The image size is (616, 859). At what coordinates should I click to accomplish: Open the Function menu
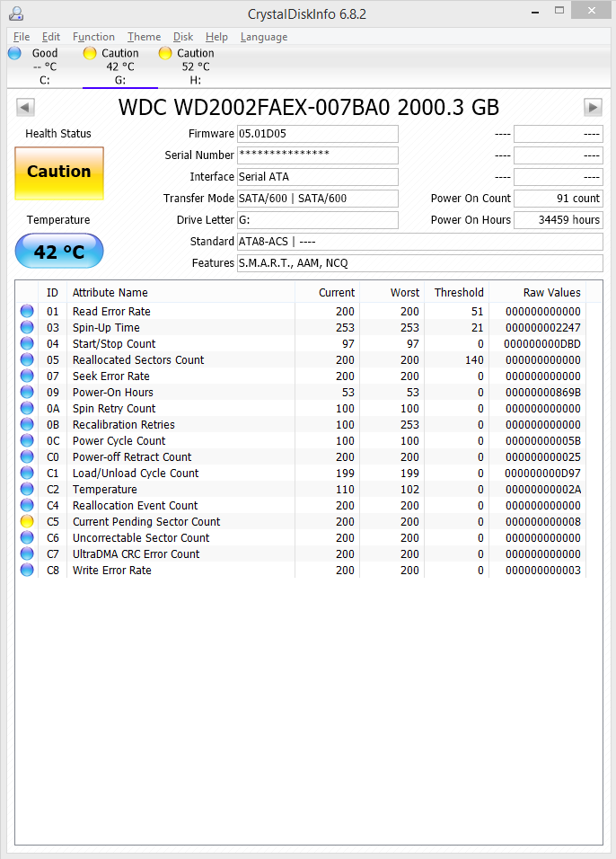93,37
